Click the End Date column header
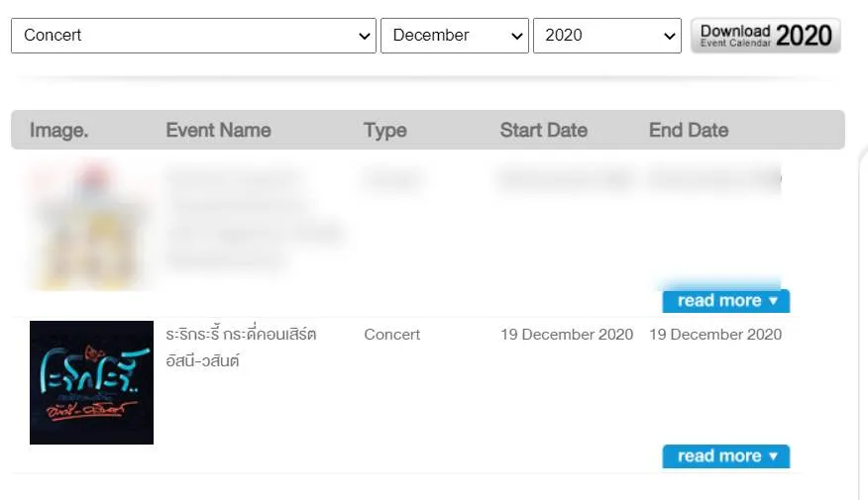This screenshot has height=500, width=868. 688,130
